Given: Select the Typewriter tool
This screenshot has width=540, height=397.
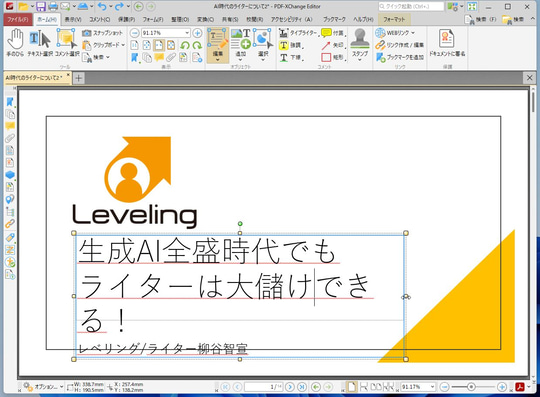Looking at the screenshot, I should tap(299, 33).
